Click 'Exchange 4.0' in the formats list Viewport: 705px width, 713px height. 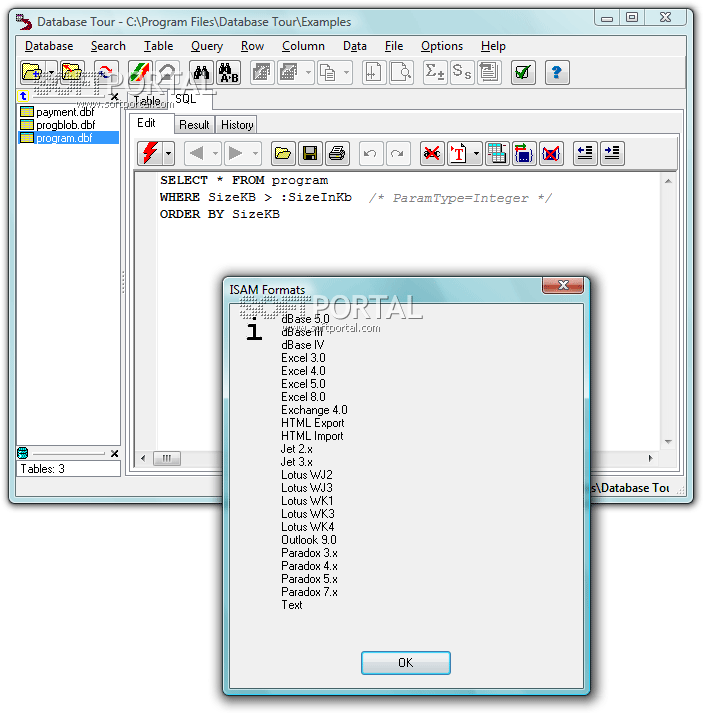coord(314,410)
